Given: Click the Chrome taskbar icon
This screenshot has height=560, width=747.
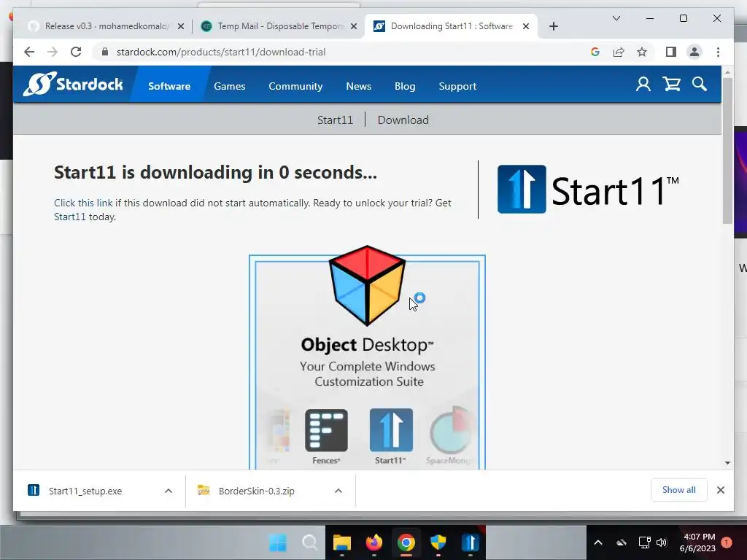Looking at the screenshot, I should [x=406, y=542].
